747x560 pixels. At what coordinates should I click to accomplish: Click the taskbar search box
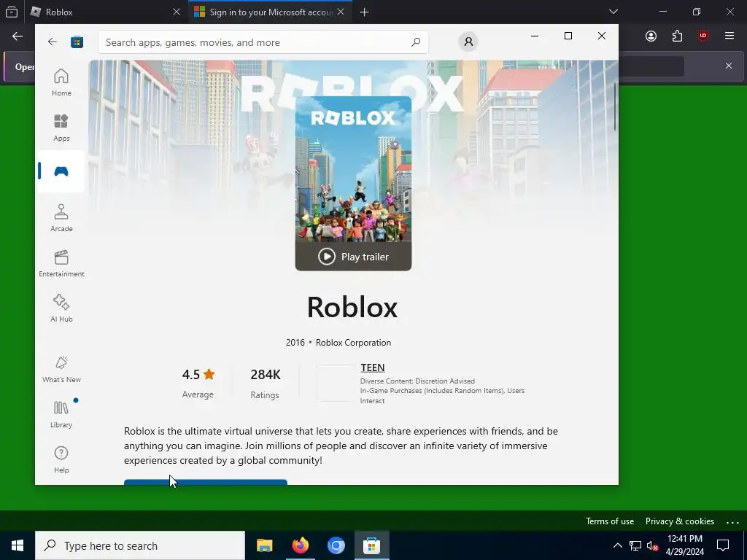click(140, 545)
